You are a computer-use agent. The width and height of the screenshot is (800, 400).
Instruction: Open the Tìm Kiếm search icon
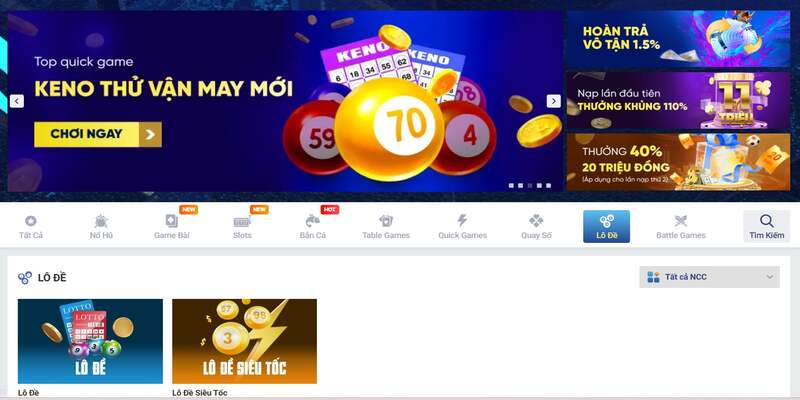766,221
